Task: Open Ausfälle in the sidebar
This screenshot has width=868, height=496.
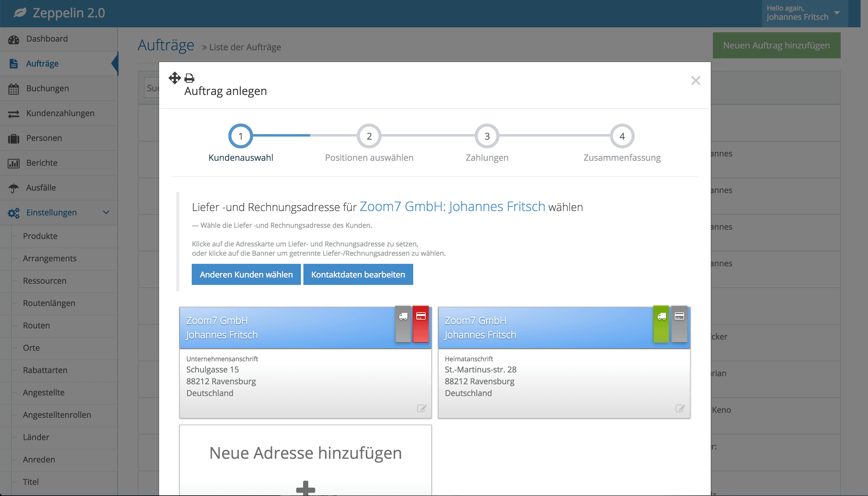Action: coord(59,188)
